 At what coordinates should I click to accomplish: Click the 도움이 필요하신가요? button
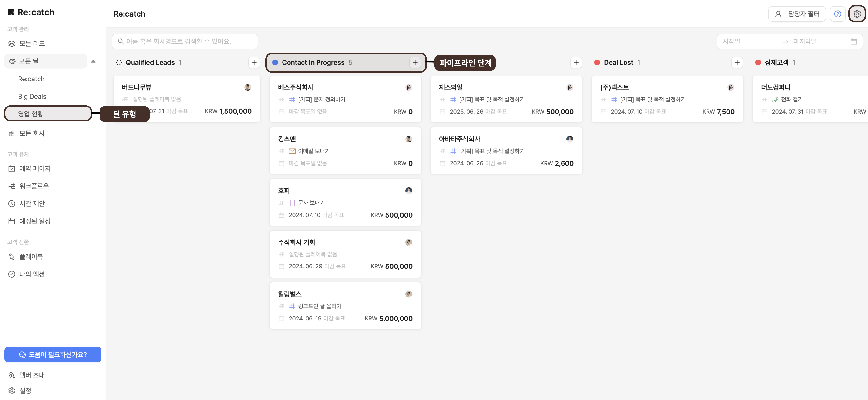53,354
